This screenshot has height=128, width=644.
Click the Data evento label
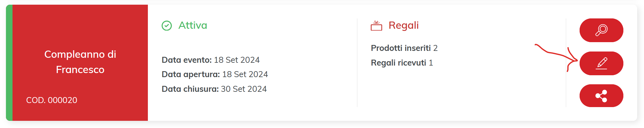click(187, 60)
